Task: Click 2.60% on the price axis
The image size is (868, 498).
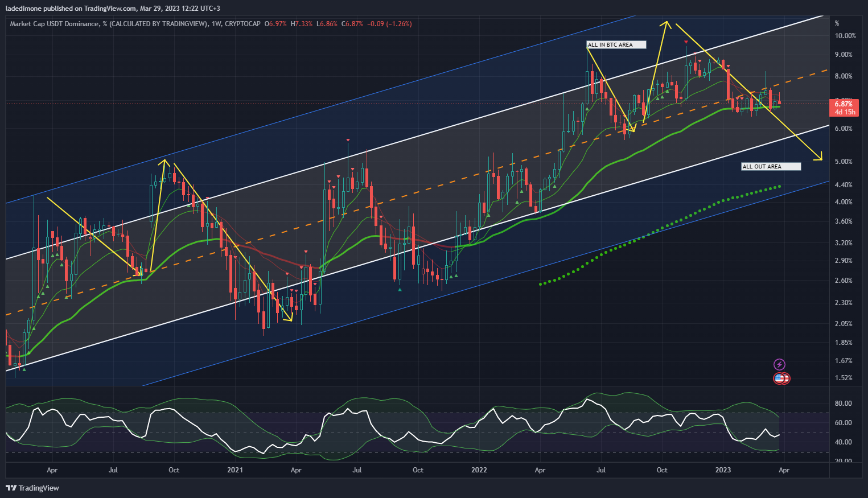Action: 843,281
